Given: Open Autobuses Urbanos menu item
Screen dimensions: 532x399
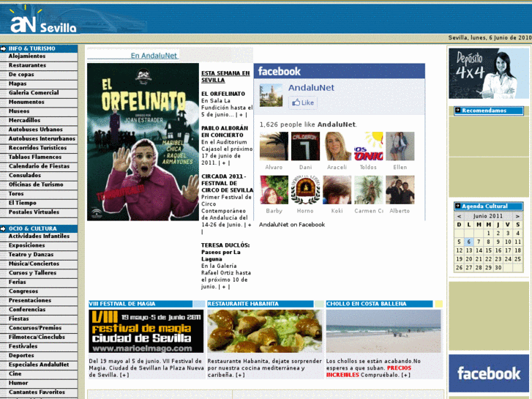Looking at the screenshot, I should [x=36, y=130].
